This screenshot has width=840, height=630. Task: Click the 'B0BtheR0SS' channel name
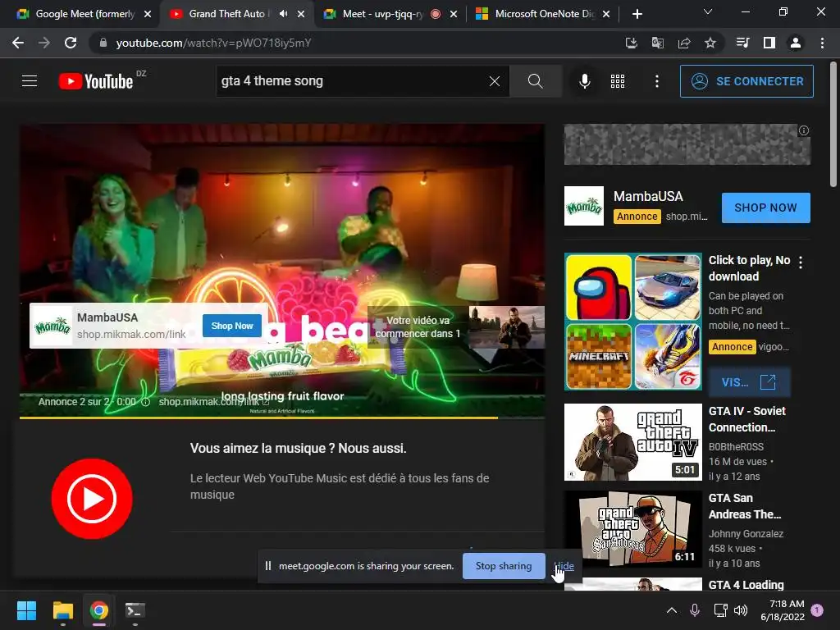tap(736, 447)
